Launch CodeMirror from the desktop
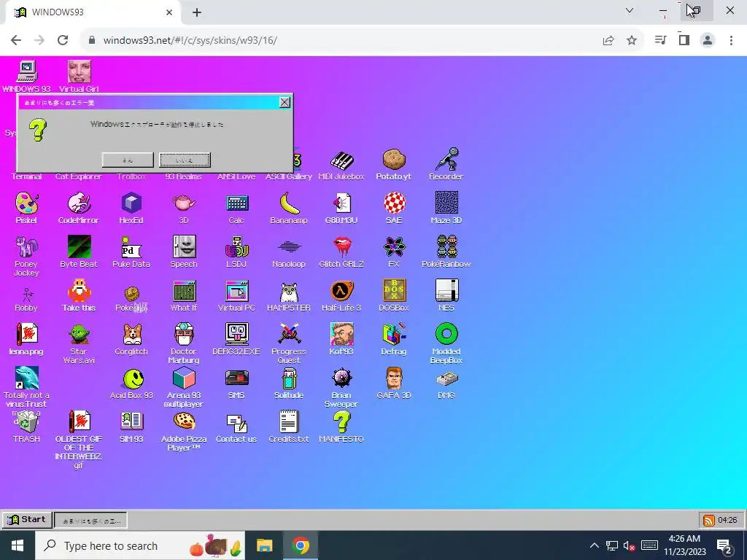Screen dimensions: 747x560 [x=79, y=203]
